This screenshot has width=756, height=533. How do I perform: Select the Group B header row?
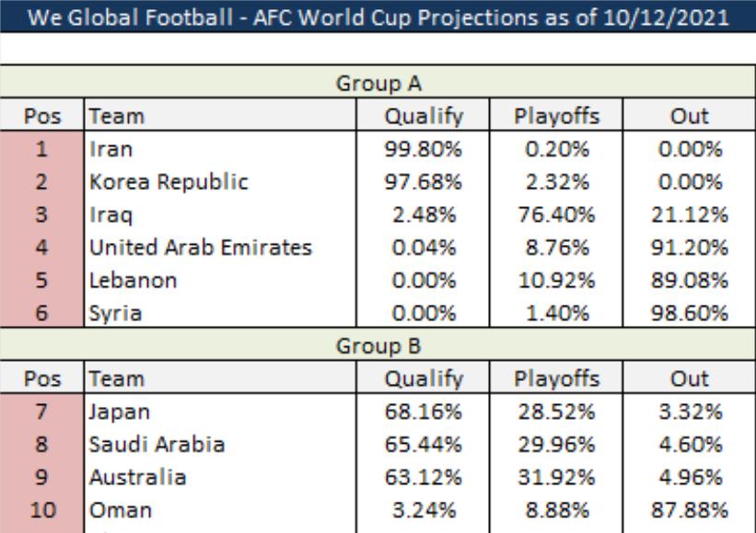pyautogui.click(x=378, y=349)
